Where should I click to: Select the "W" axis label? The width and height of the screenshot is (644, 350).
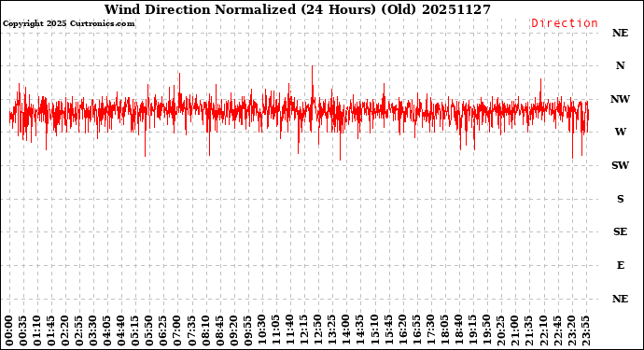(620, 133)
